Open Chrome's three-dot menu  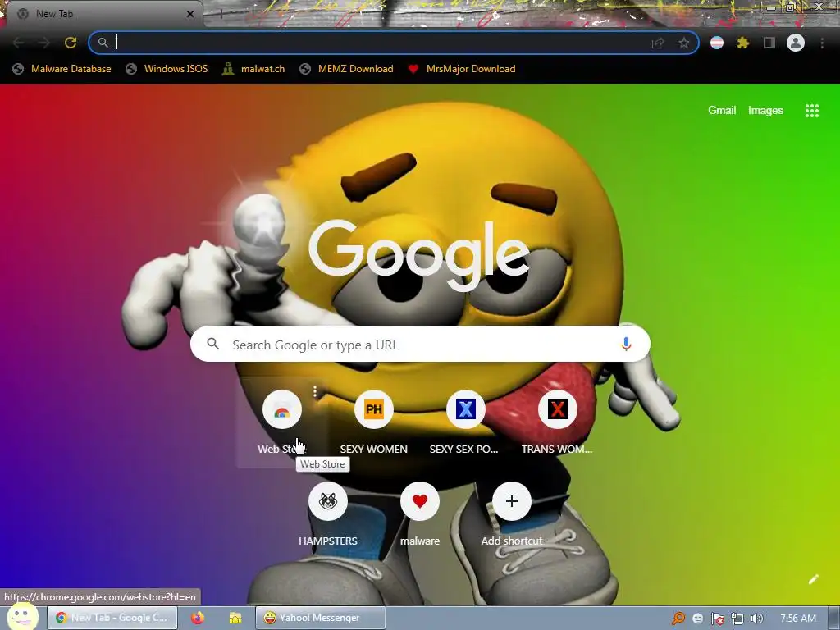(x=822, y=43)
